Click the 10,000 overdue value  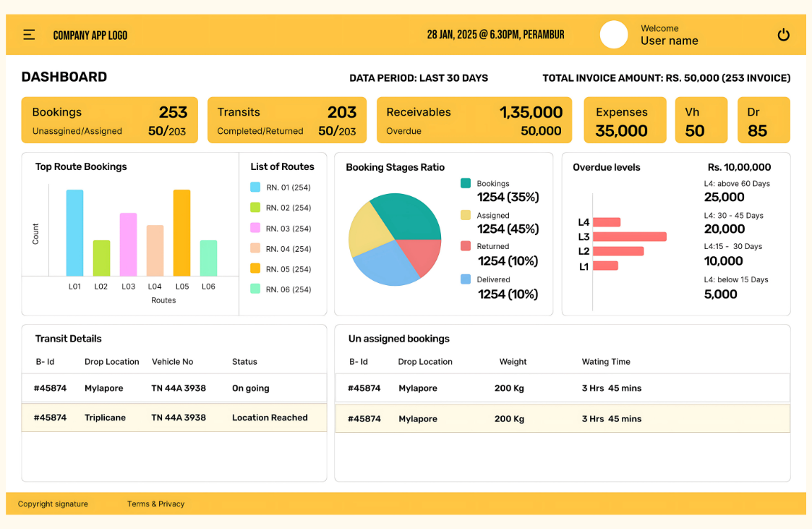coord(724,261)
